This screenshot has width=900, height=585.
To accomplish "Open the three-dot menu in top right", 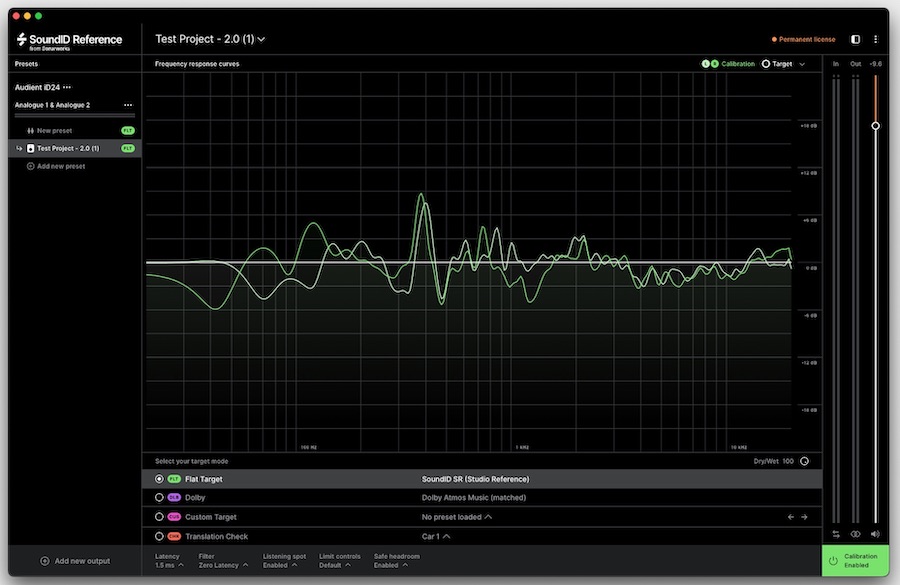I will click(876, 40).
